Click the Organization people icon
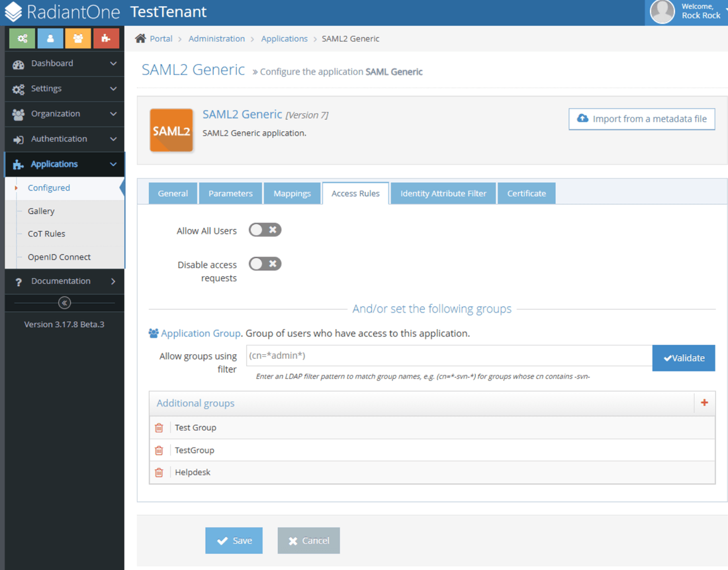Screen dimensions: 728x570 (x=19, y=115)
